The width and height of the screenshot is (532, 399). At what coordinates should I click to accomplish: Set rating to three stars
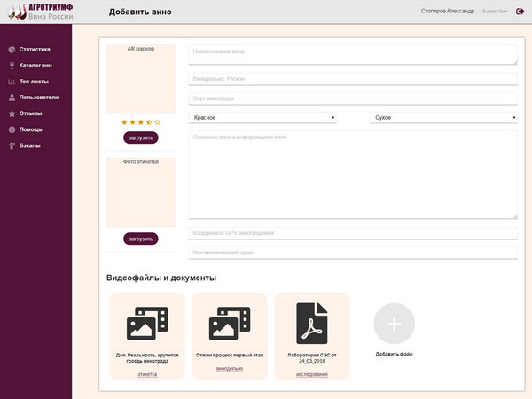(x=141, y=121)
